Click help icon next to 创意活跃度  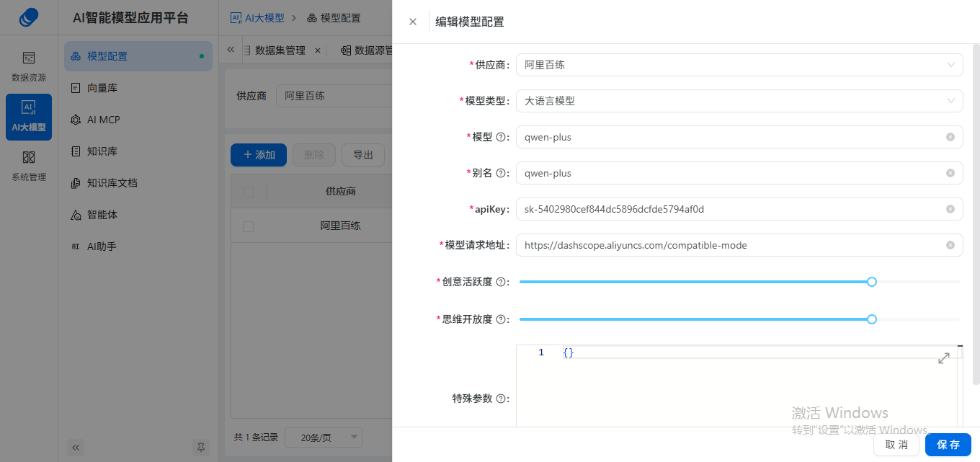pyautogui.click(x=501, y=282)
